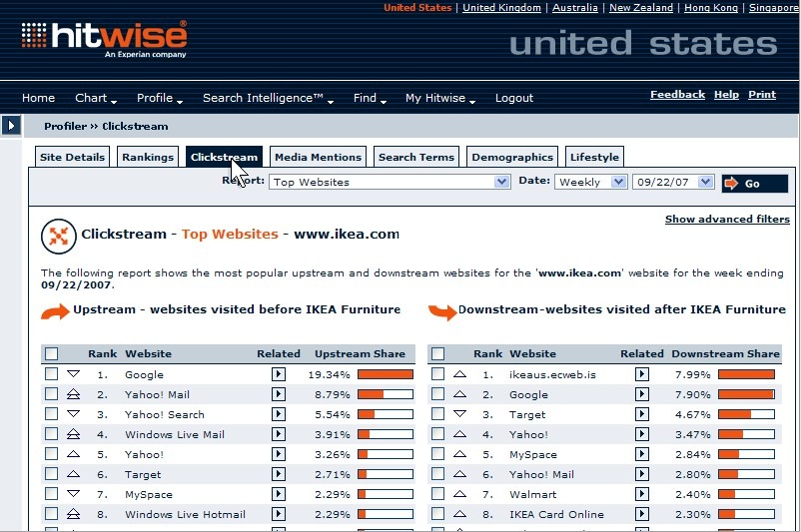Open the Weekly date range dropdown
Screen dimensions: 801x532
591,182
